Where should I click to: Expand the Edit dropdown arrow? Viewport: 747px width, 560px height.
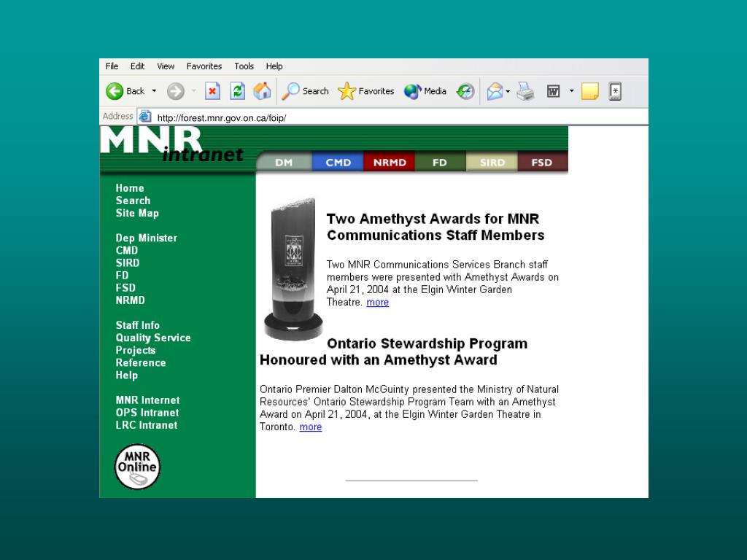[x=571, y=91]
